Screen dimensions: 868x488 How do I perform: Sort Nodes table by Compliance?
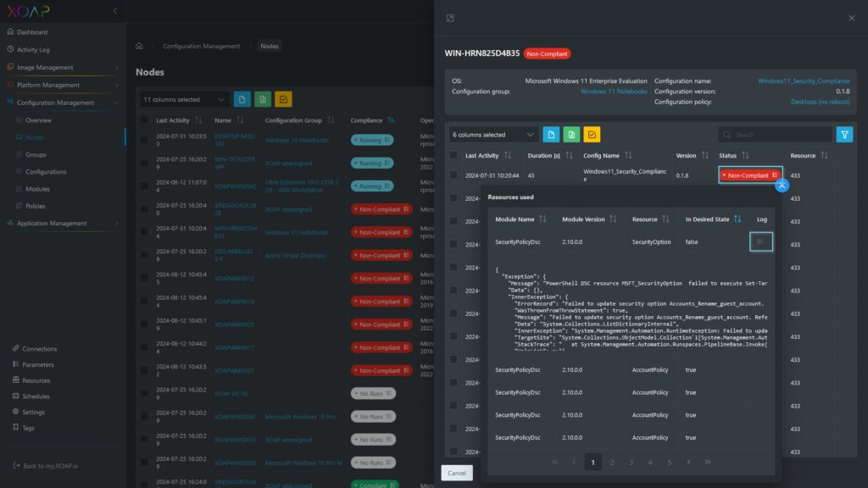tap(391, 120)
